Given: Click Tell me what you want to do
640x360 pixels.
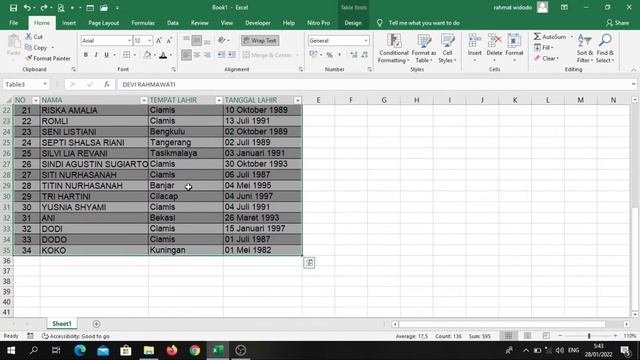Looking at the screenshot, I should tap(424, 23).
